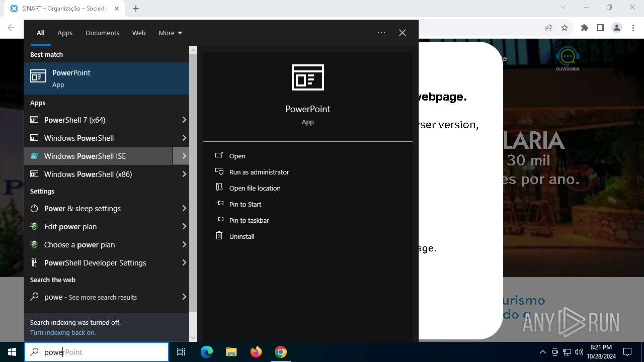Click the Uninstall trash icon
This screenshot has width=644, height=362.
point(219,236)
